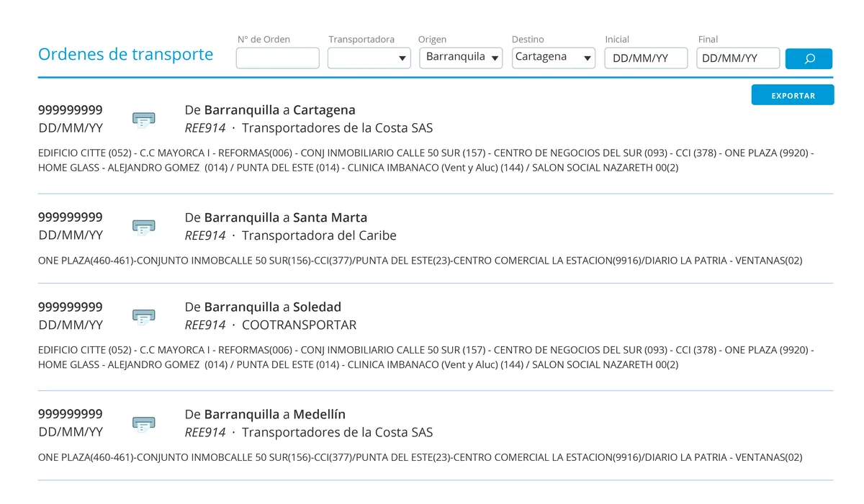Screen dimensions: 864x504
Task: Focus the Nº de Orden field
Action: click(278, 58)
